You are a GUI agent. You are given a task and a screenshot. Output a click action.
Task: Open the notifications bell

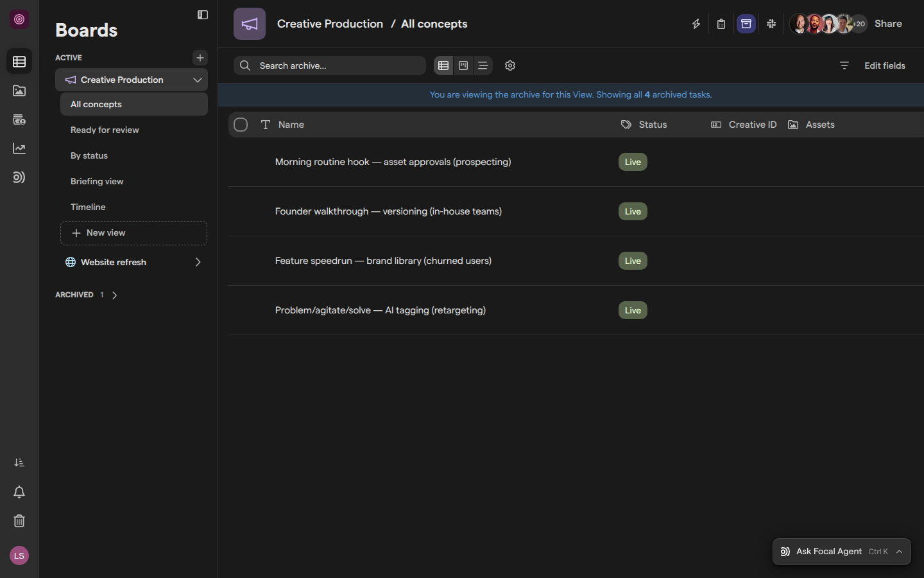19,492
